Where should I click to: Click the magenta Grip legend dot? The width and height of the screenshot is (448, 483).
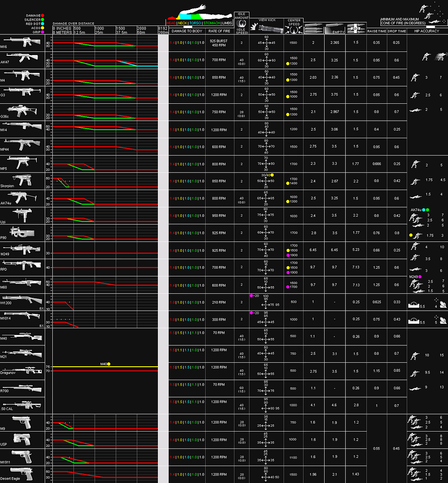tap(42, 32)
